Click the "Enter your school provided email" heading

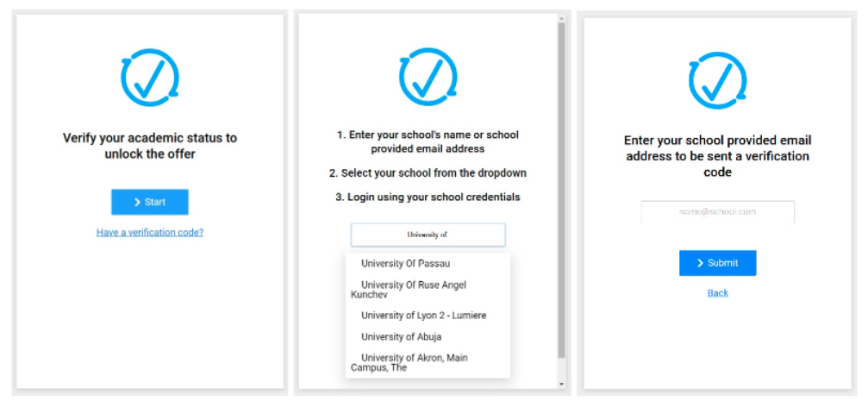pos(717,156)
